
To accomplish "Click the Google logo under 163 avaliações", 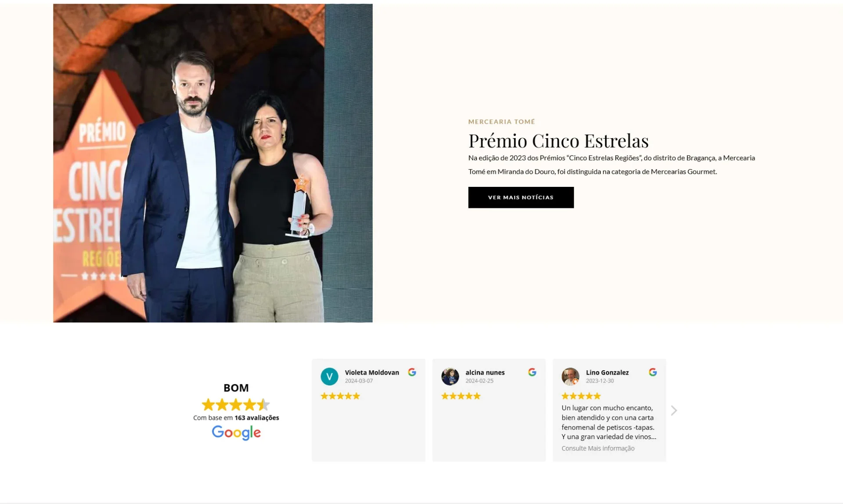I will (236, 433).
